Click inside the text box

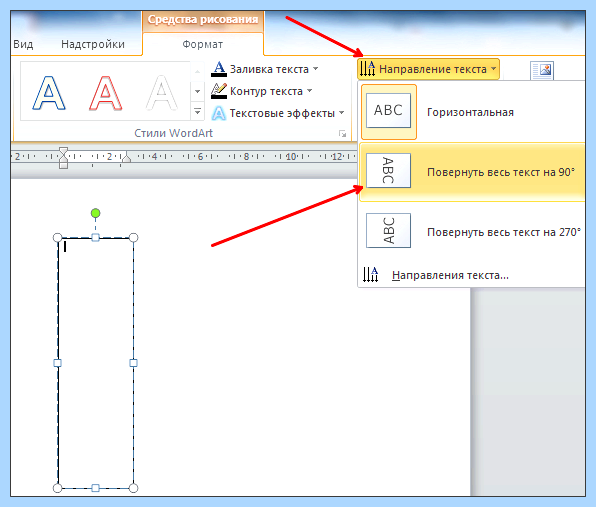coord(95,363)
